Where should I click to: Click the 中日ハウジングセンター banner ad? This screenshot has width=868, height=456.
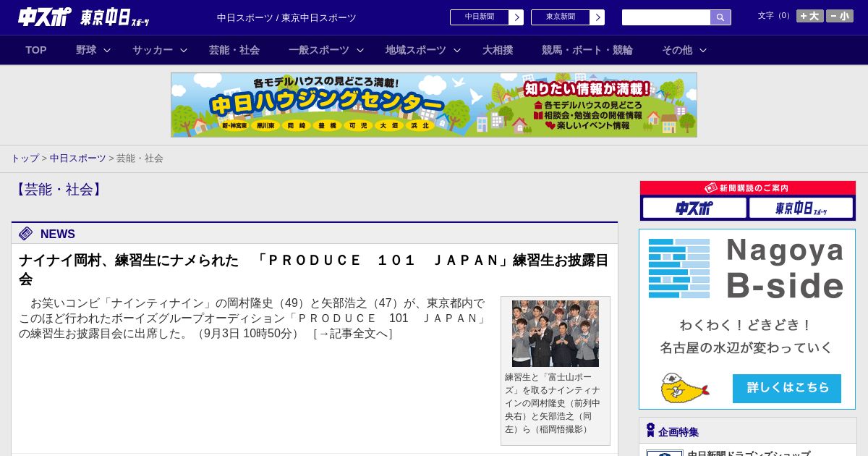[x=434, y=105]
